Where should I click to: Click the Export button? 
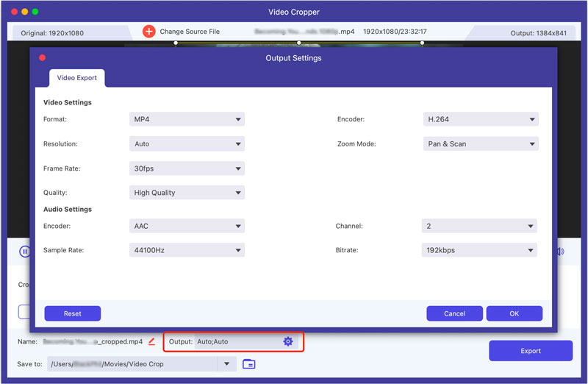click(531, 351)
